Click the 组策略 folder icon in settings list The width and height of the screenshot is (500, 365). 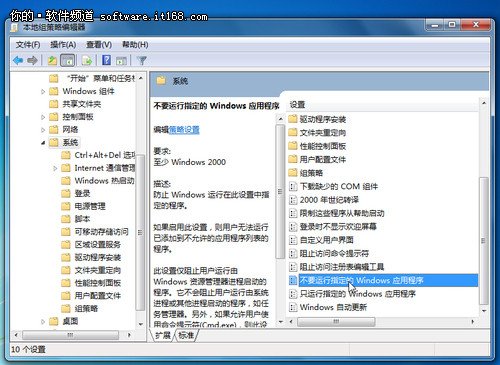(292, 172)
